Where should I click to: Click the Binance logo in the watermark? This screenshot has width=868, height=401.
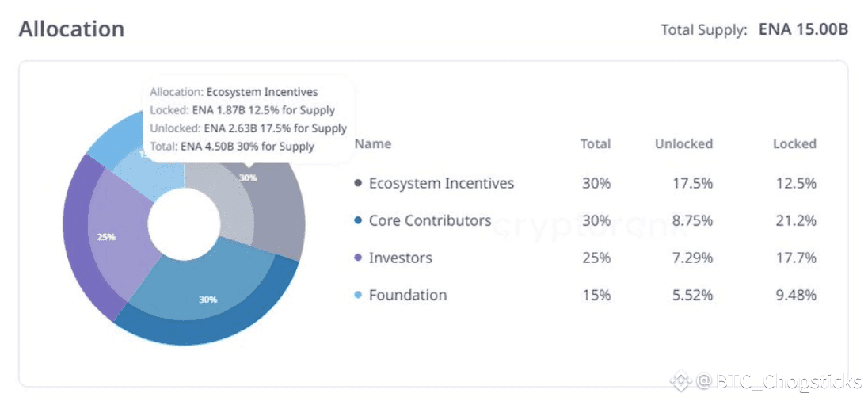[680, 382]
